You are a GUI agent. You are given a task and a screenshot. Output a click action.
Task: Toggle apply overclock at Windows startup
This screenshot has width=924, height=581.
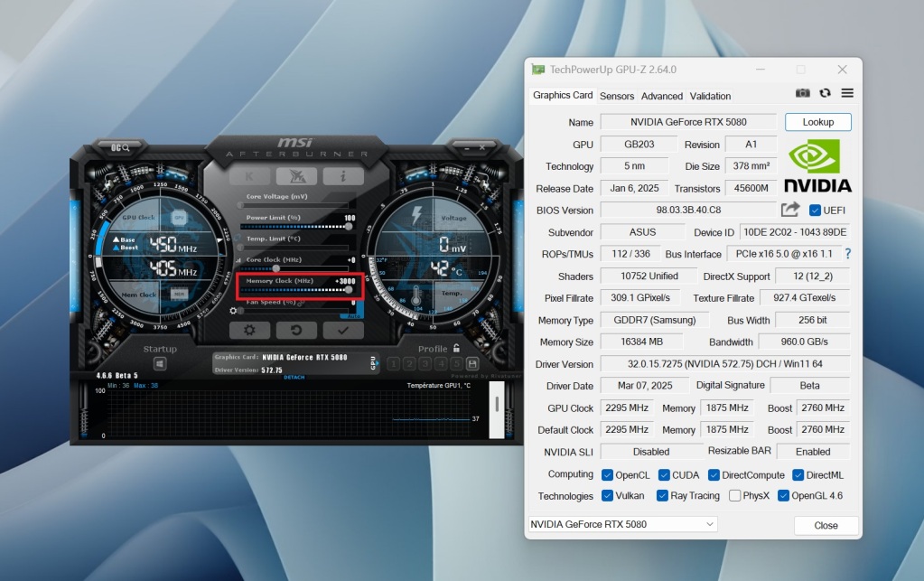coord(160,363)
